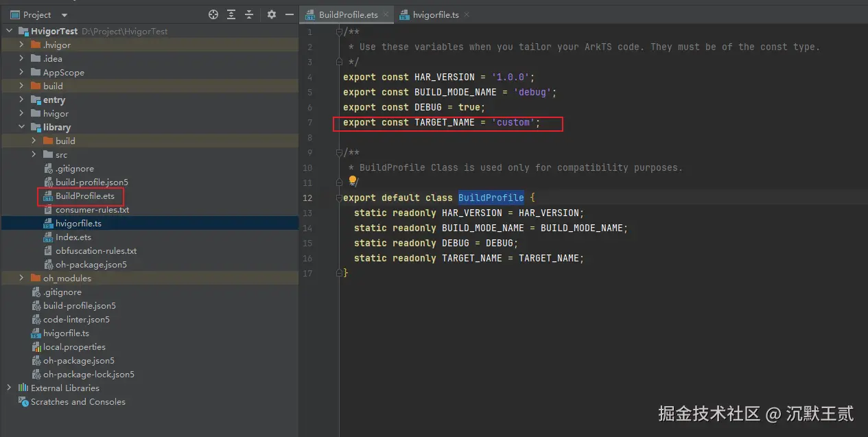Image resolution: width=868 pixels, height=437 pixels.
Task: Click the Select Opened File locate icon
Action: 213,14
